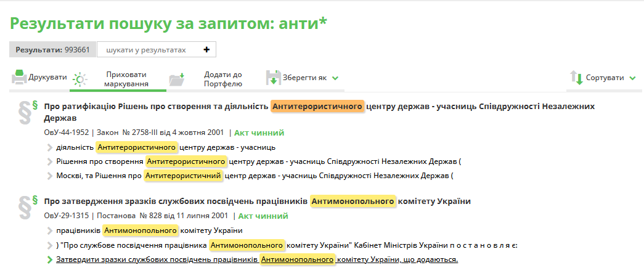Open title 'Про затвердження зразків службових посвідчень'
Screen dimensions: 644x273
(175, 202)
